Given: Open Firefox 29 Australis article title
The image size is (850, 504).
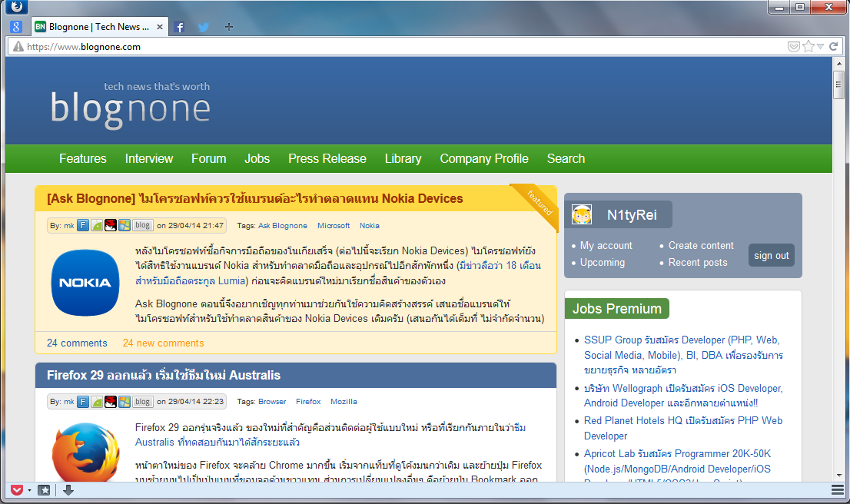Looking at the screenshot, I should pyautogui.click(x=164, y=375).
